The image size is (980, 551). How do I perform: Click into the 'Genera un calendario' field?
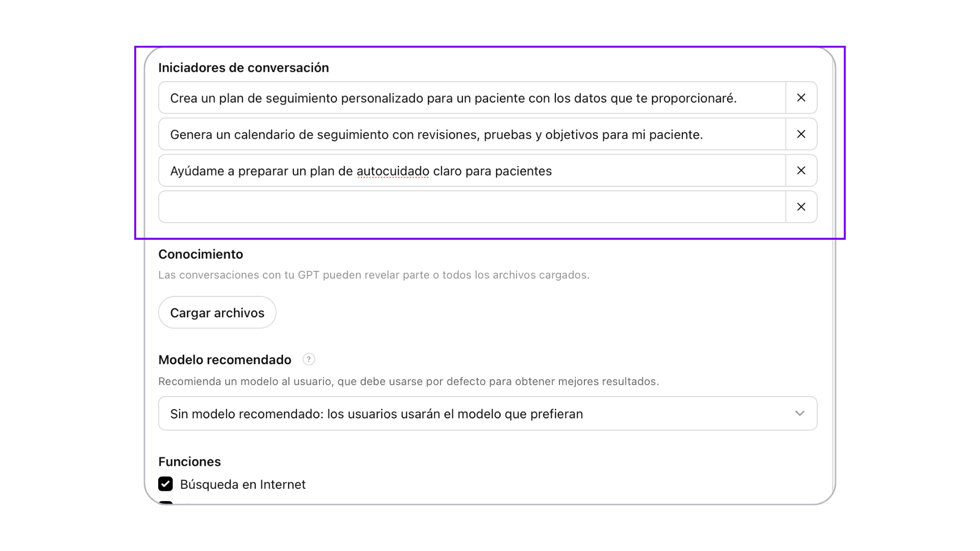tap(472, 134)
